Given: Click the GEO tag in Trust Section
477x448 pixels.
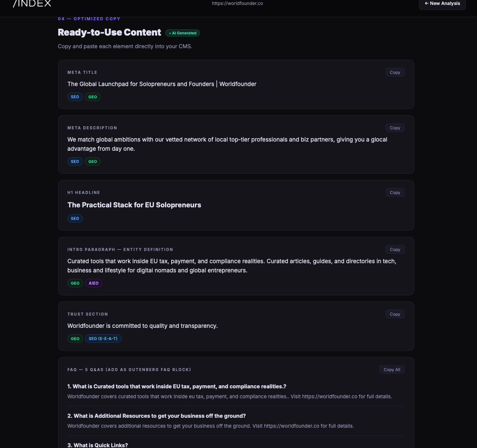Looking at the screenshot, I should tap(75, 339).
